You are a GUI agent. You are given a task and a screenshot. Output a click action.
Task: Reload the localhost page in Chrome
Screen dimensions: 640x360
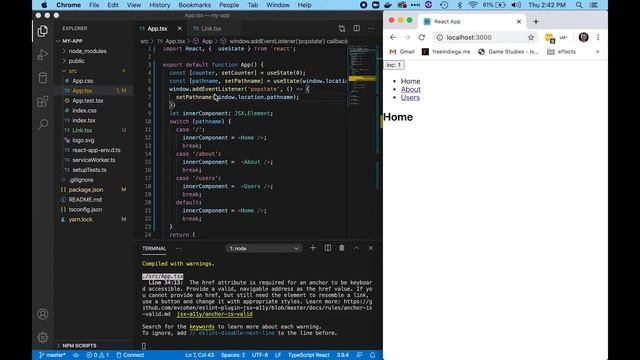click(422, 37)
